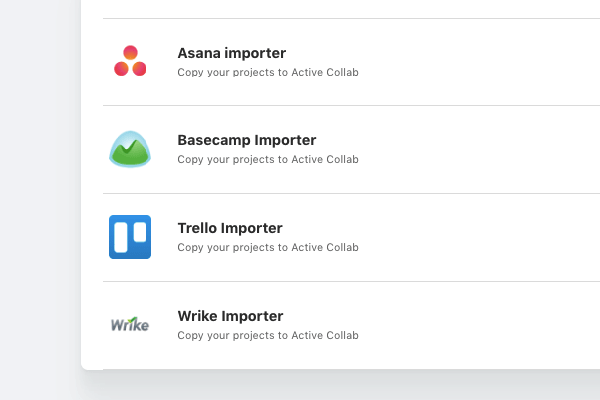Click the description text under Asana importer
This screenshot has width=600, height=400.
tap(268, 72)
